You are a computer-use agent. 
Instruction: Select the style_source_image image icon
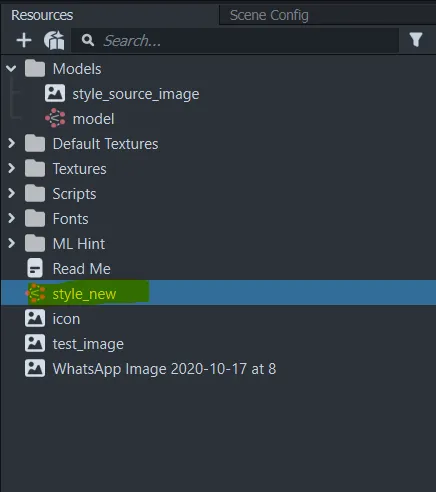pyautogui.click(x=55, y=93)
